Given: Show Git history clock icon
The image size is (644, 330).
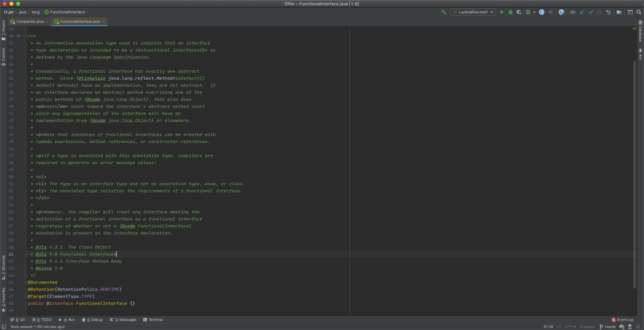Looking at the screenshot, I should [599, 12].
